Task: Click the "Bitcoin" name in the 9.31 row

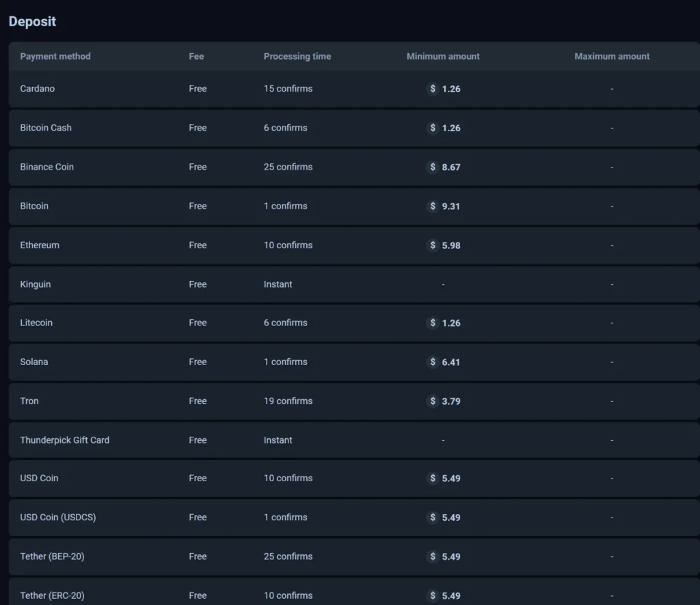Action: pyautogui.click(x=34, y=206)
